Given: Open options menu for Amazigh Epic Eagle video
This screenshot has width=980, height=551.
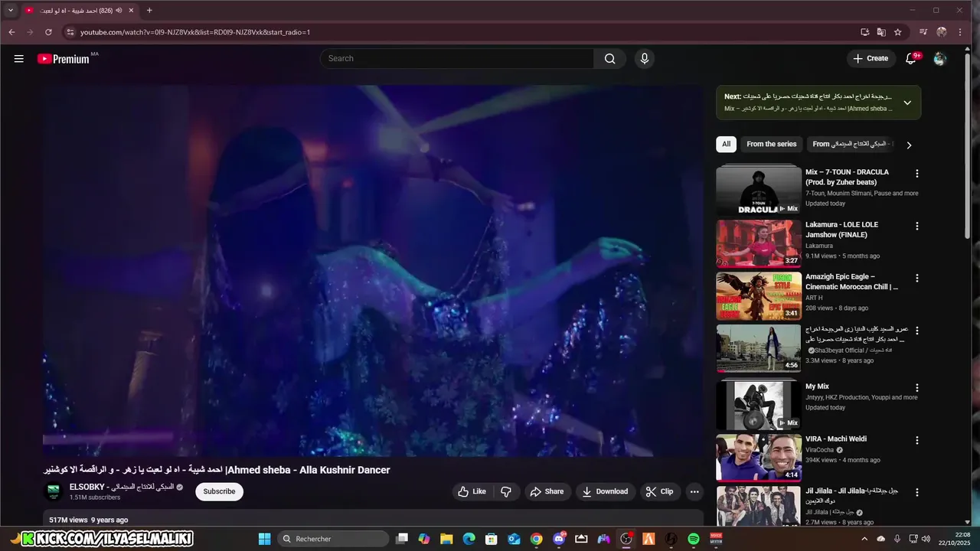Looking at the screenshot, I should [x=916, y=278].
